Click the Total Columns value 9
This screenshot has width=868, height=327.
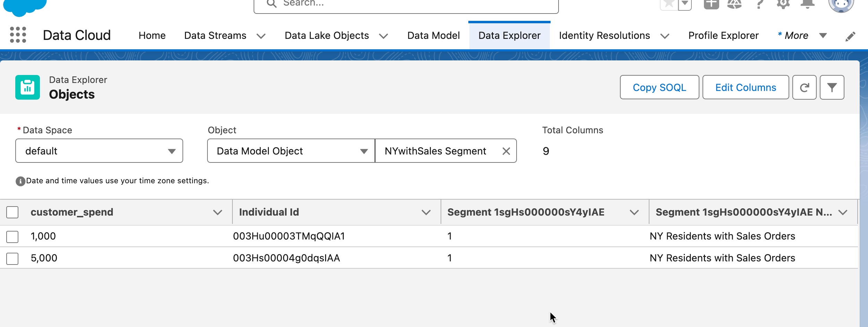pyautogui.click(x=546, y=151)
